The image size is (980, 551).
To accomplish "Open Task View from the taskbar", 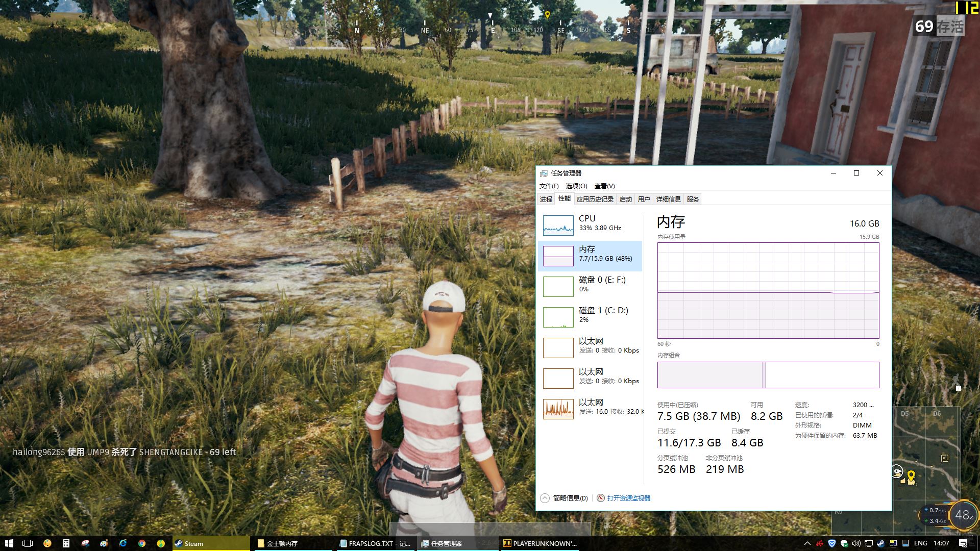I will pos(28,543).
